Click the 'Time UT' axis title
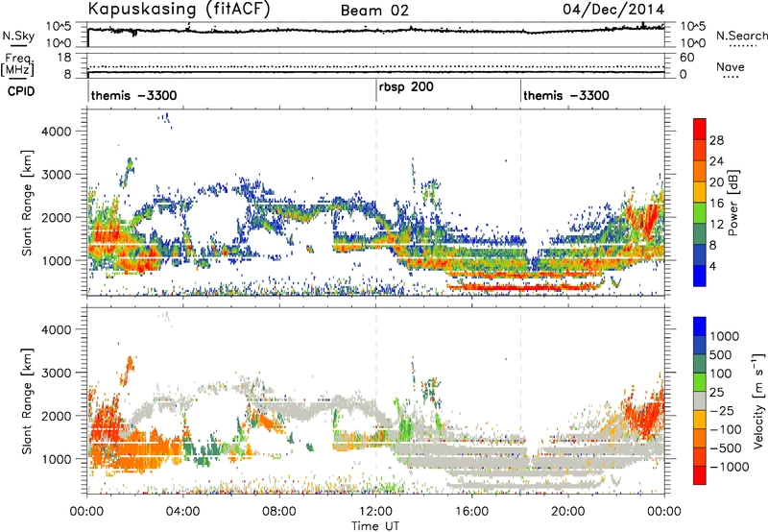This screenshot has width=768, height=532. point(375,525)
